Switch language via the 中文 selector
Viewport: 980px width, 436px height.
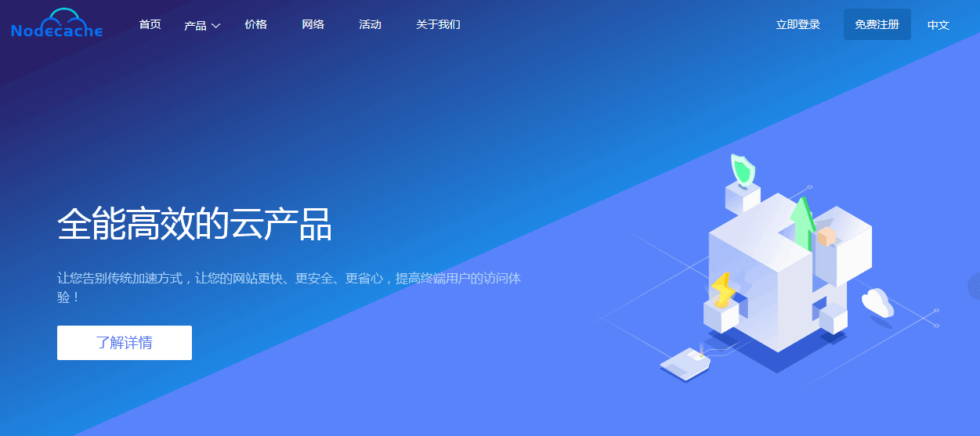click(x=938, y=25)
